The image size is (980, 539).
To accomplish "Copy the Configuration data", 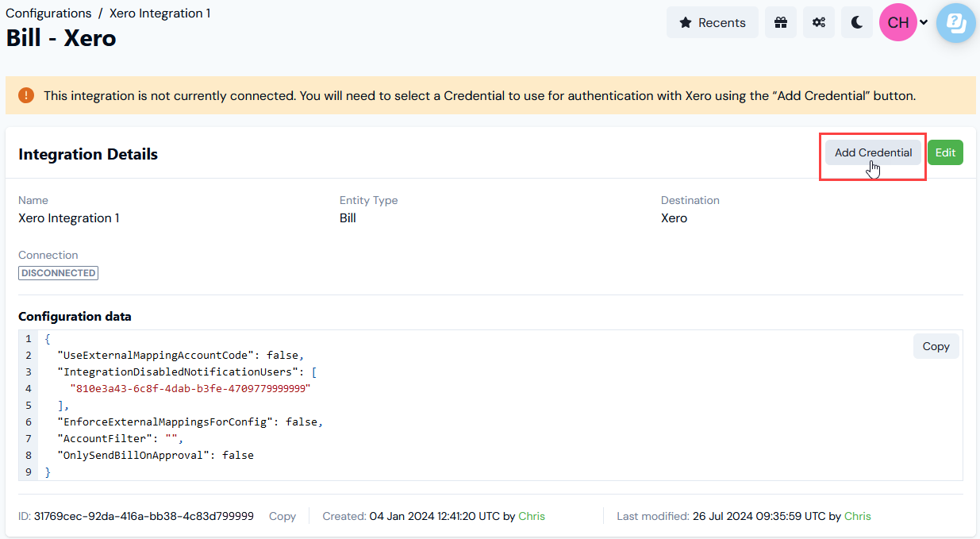I will click(936, 346).
